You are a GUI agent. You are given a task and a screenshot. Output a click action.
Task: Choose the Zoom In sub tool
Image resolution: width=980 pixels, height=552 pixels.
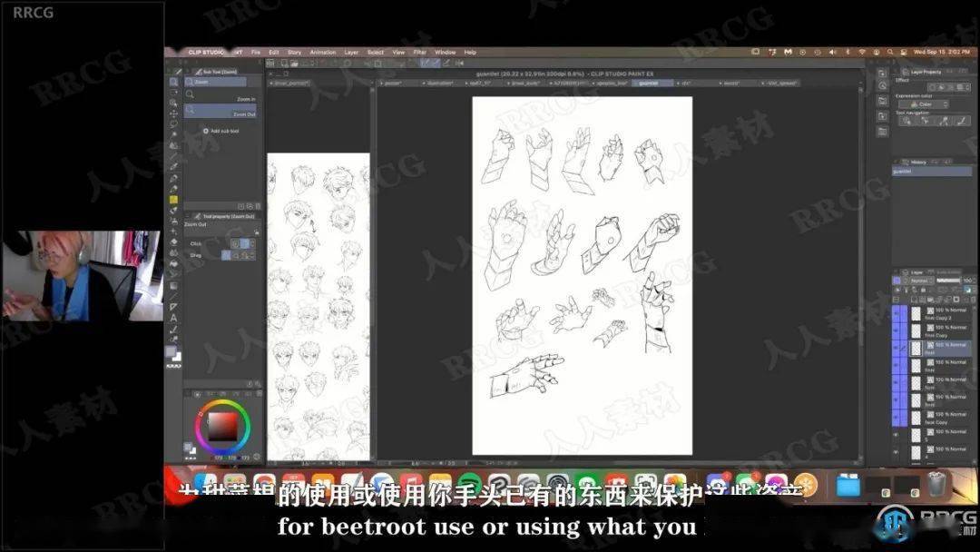click(x=220, y=97)
